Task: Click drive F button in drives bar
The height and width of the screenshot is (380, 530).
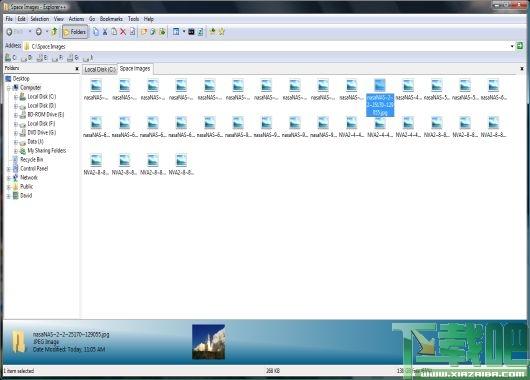Action: [x=58, y=58]
